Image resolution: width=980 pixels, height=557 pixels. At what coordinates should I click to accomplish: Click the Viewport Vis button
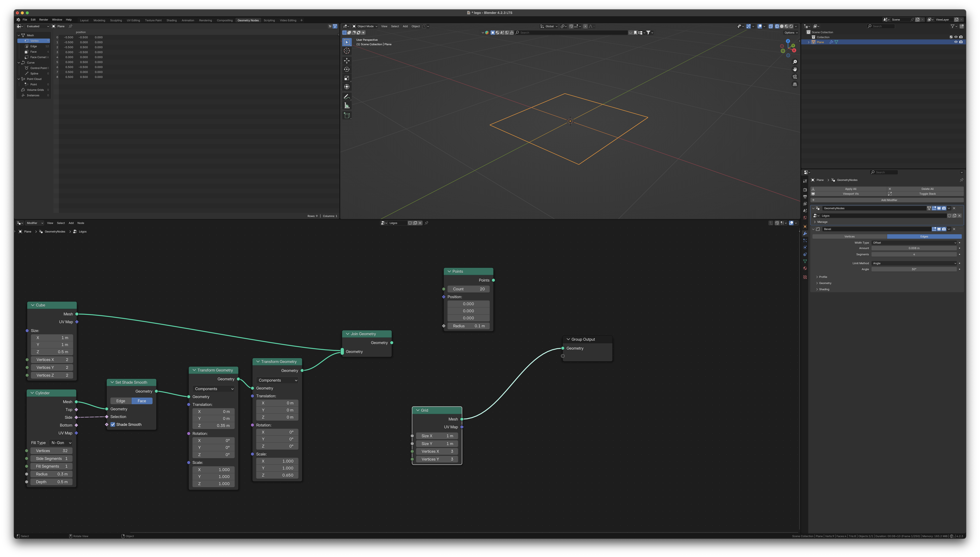point(849,194)
